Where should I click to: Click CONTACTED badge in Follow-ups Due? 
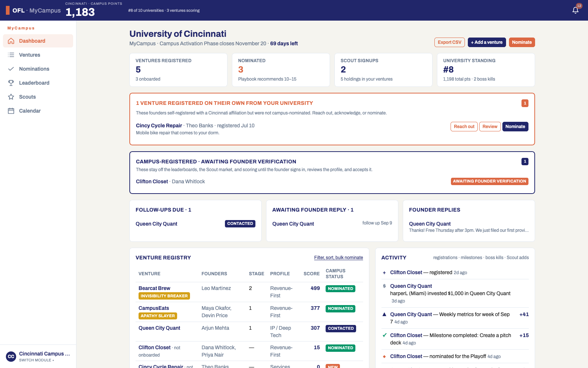tap(240, 224)
